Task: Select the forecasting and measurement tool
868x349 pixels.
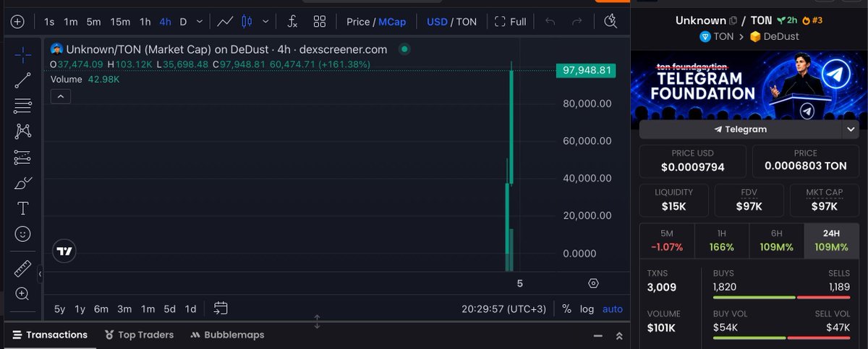Action: pos(22,157)
